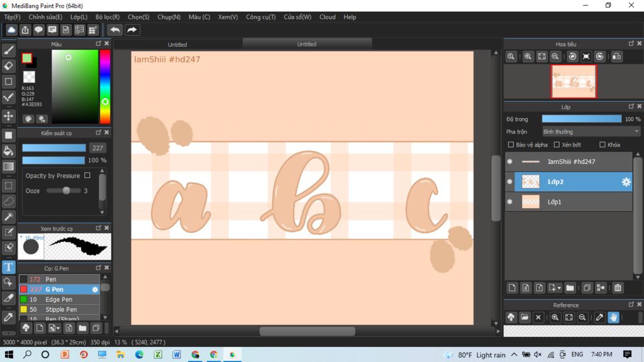Image resolution: width=644 pixels, height=362 pixels.
Task: Hide the Lớp2 layer
Action: tap(509, 182)
